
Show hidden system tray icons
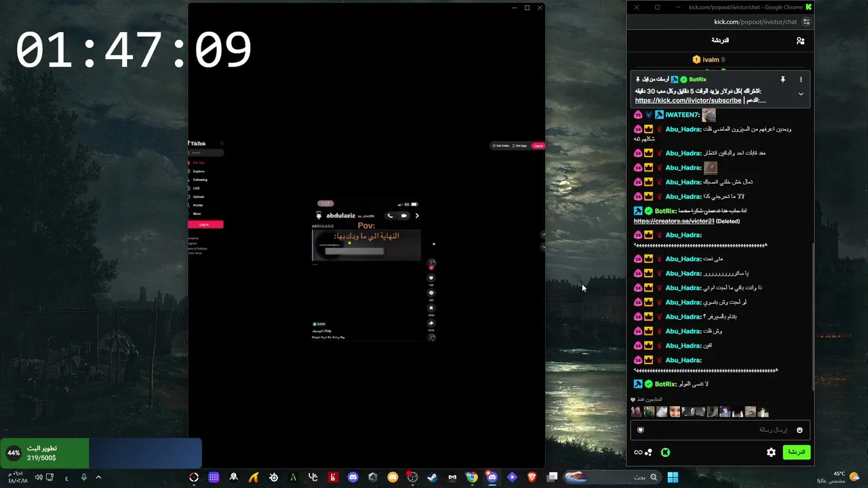pos(98,477)
